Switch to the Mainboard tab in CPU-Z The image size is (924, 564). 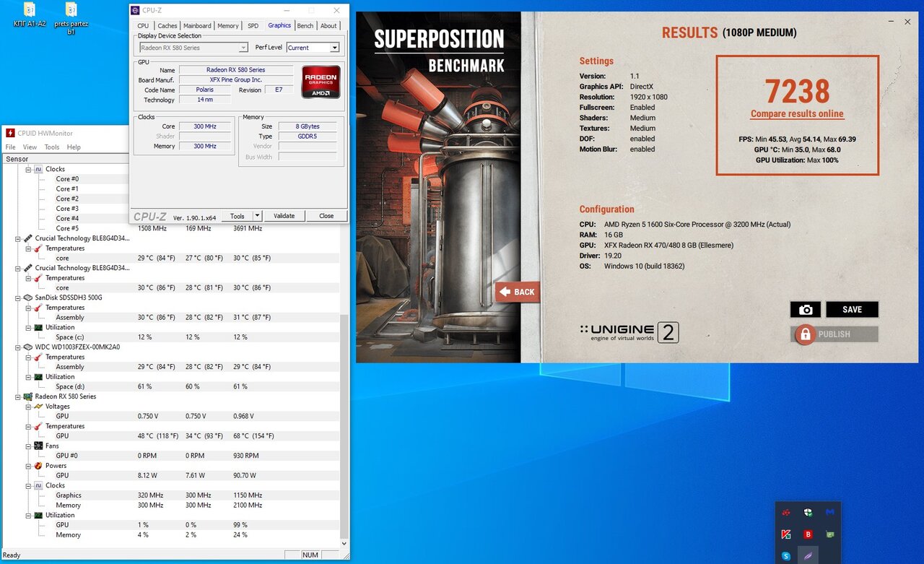[198, 25]
